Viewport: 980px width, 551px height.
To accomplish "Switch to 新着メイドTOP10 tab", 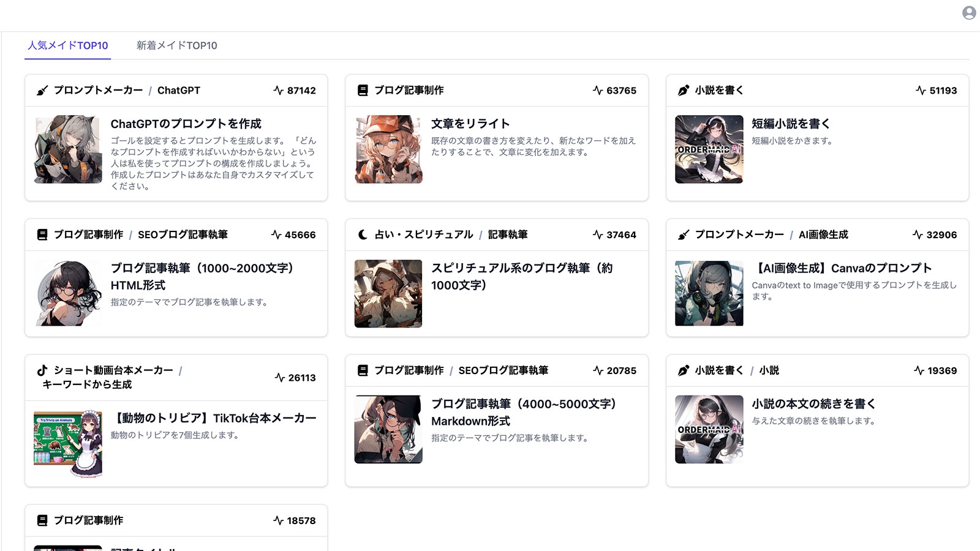I will pos(176,45).
